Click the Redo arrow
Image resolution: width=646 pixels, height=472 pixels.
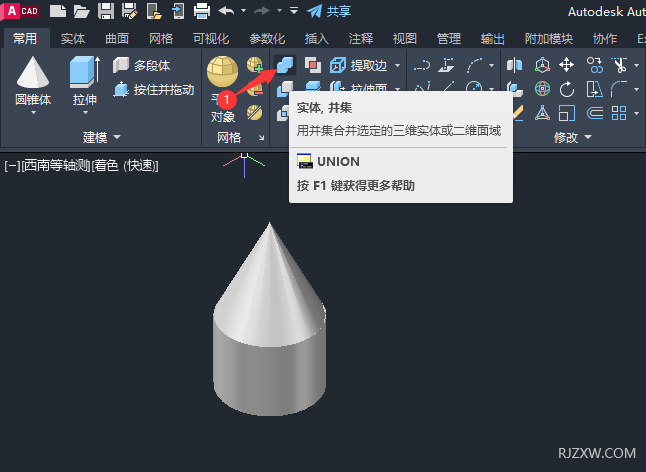click(262, 11)
